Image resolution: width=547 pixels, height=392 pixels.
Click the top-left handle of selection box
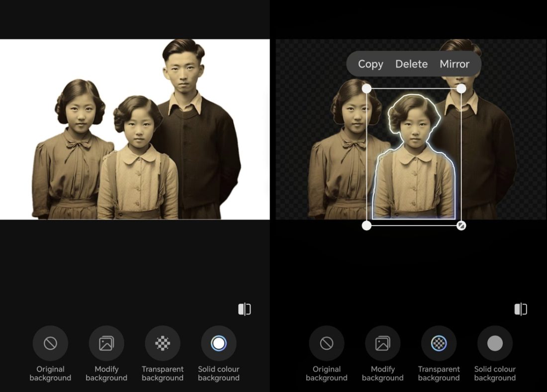[x=366, y=88]
